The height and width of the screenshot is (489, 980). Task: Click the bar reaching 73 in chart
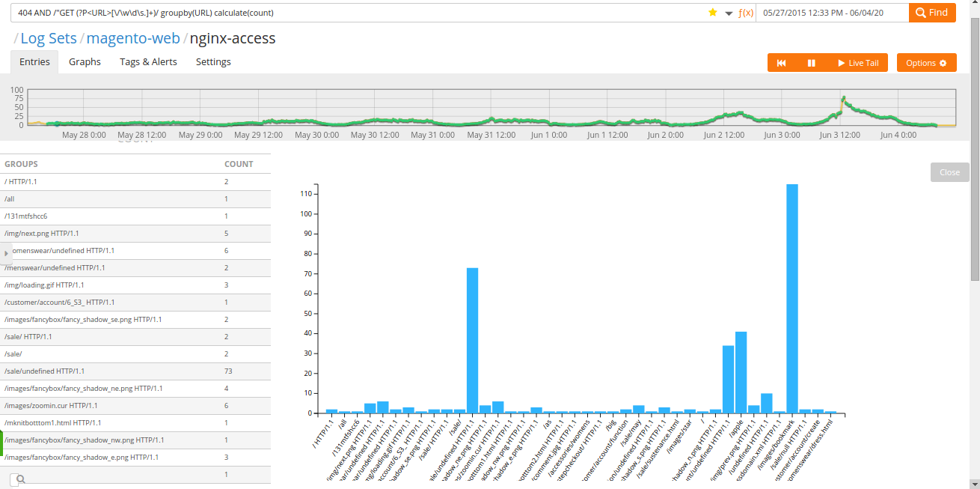(473, 341)
